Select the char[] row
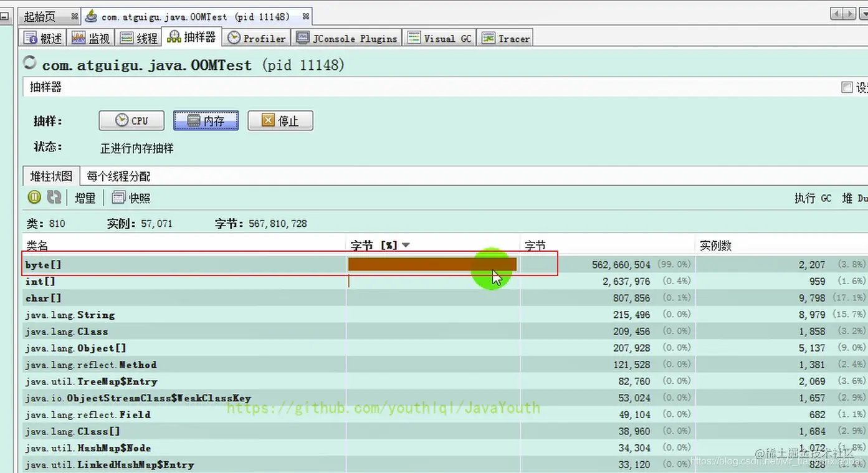This screenshot has width=868, height=473. (x=446, y=299)
